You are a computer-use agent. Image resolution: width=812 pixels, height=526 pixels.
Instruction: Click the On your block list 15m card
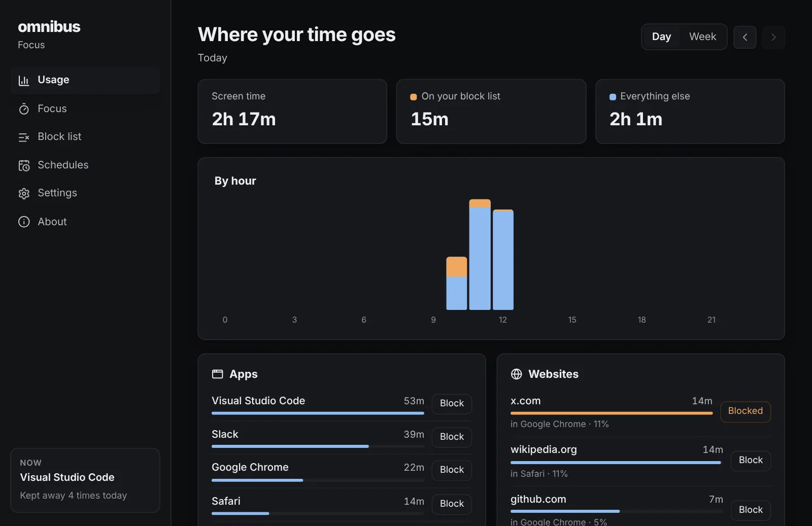coord(491,112)
